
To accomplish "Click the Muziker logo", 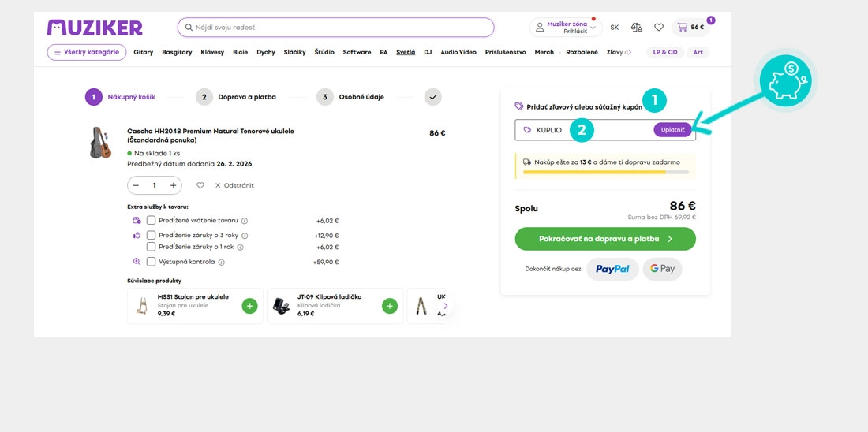I will pyautogui.click(x=95, y=28).
